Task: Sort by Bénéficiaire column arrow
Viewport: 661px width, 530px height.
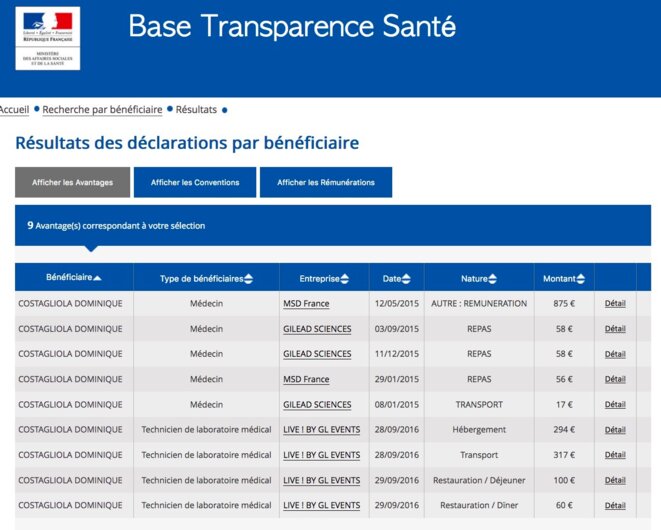Action: 97,278
